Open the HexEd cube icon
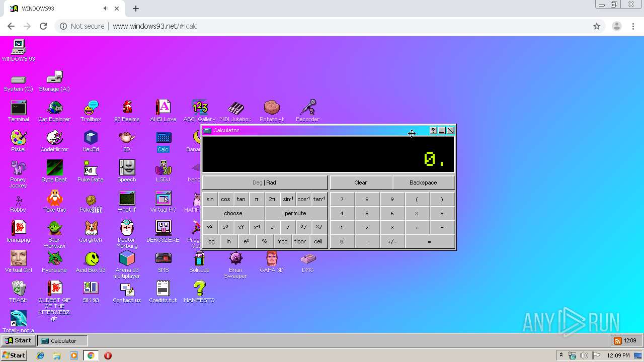The height and width of the screenshot is (362, 644). click(91, 141)
